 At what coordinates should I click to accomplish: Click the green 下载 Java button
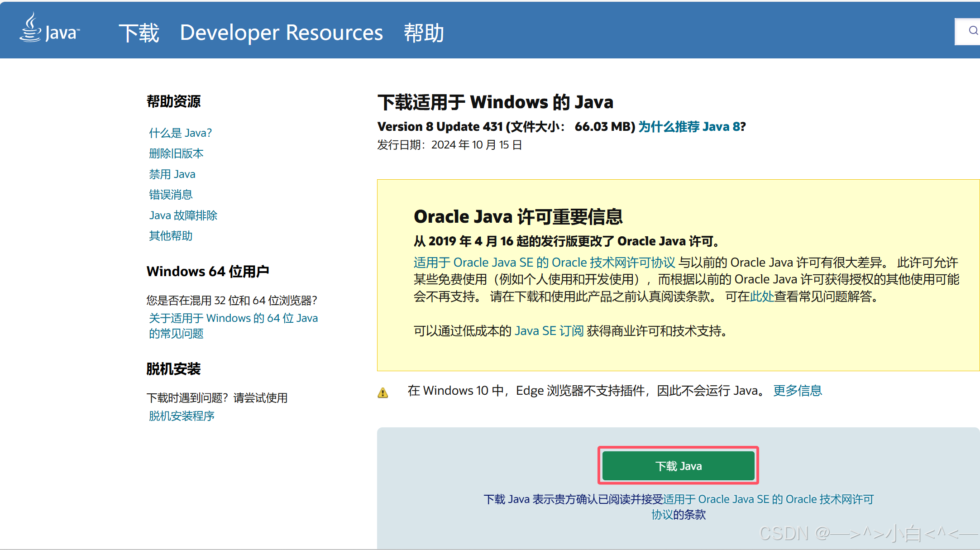click(678, 466)
